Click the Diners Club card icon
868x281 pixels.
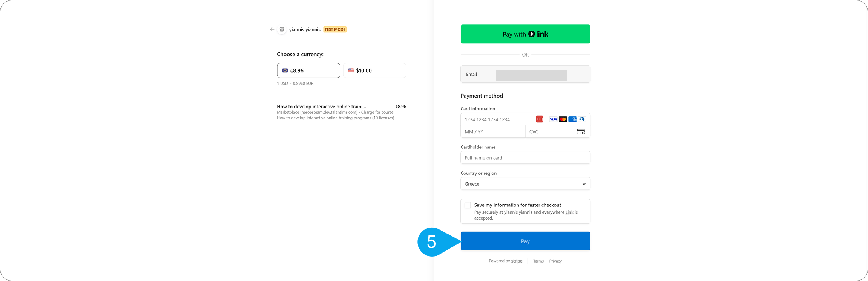click(x=582, y=119)
